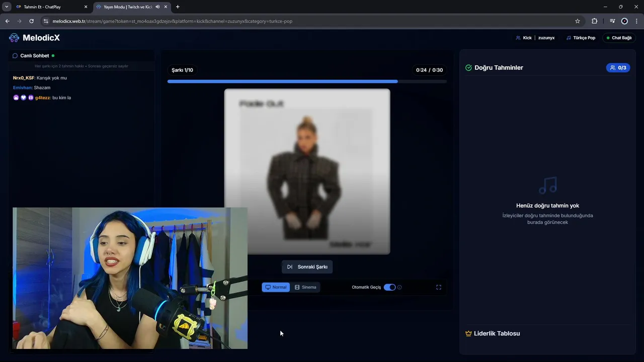
Task: Click the large music note placeholder icon
Action: coord(547,186)
